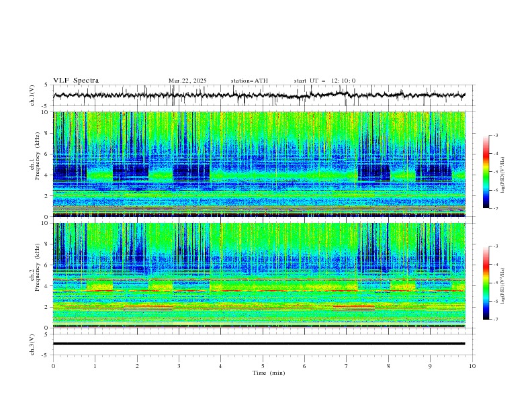The image size is (532, 411).
Task: Click the "5" tick on ch.1(V) axis
Action: click(x=46, y=85)
